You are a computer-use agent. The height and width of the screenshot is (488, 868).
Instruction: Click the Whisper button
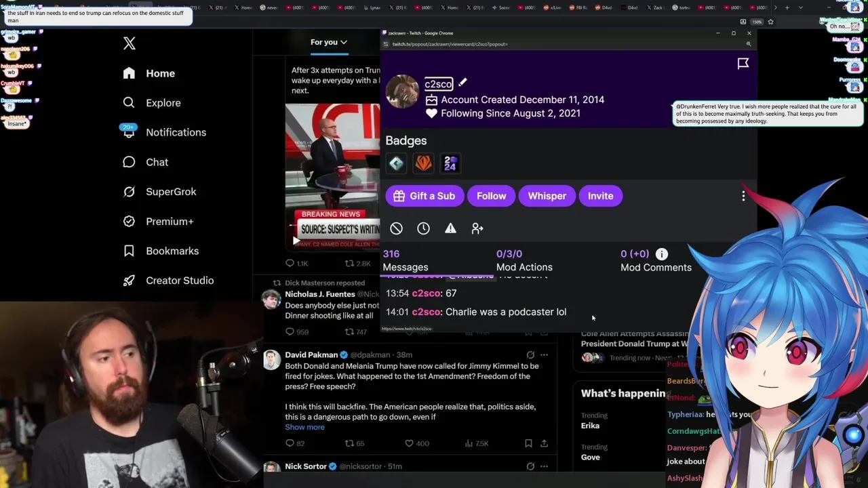pyautogui.click(x=547, y=196)
